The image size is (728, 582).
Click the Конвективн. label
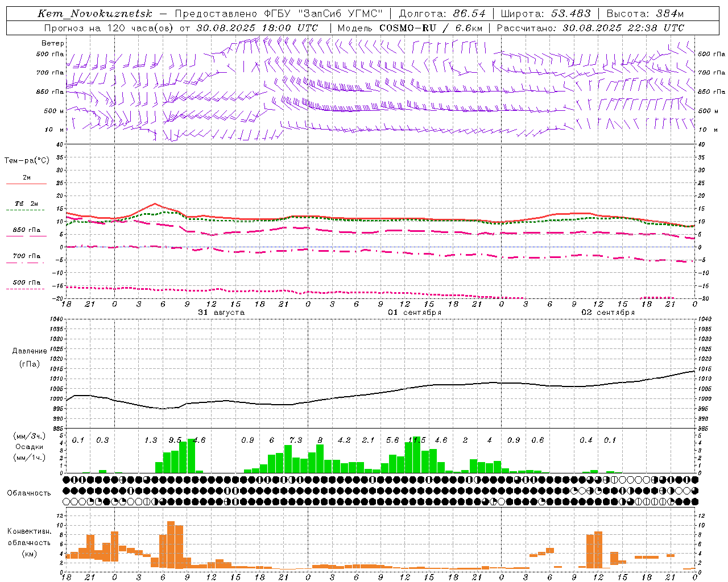pos(30,531)
